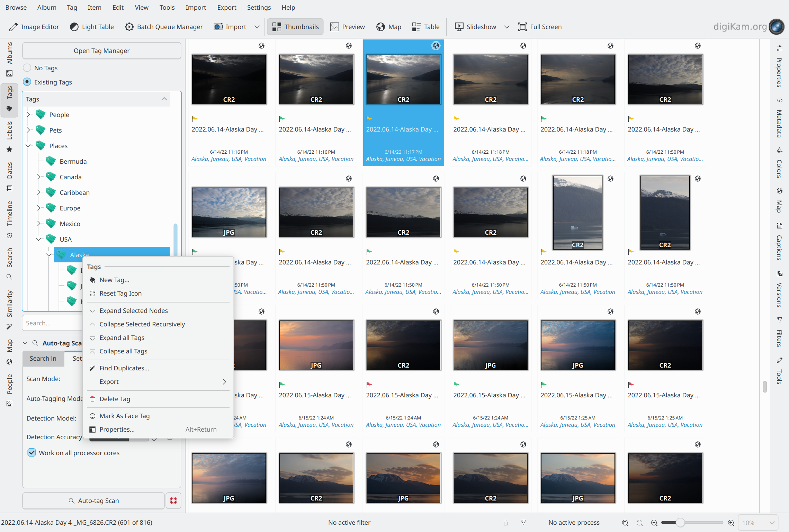Open Batch Queue Manager
Image resolution: width=789 pixels, height=532 pixels.
tap(164, 27)
